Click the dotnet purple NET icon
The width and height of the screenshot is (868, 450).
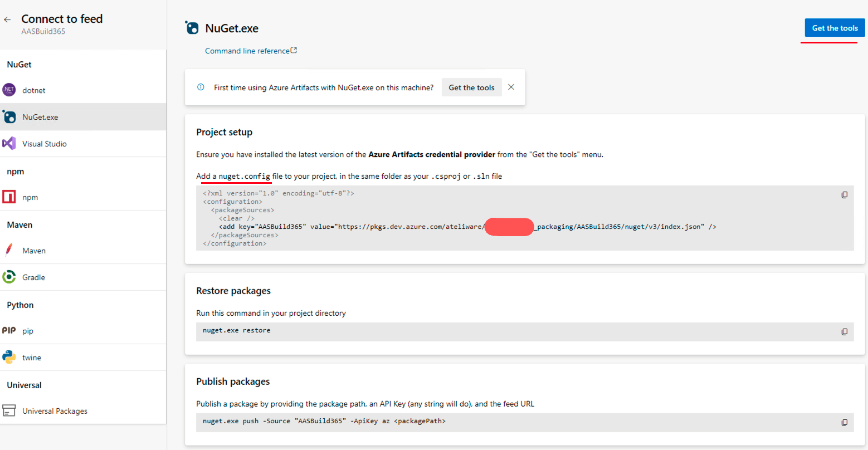coord(9,90)
